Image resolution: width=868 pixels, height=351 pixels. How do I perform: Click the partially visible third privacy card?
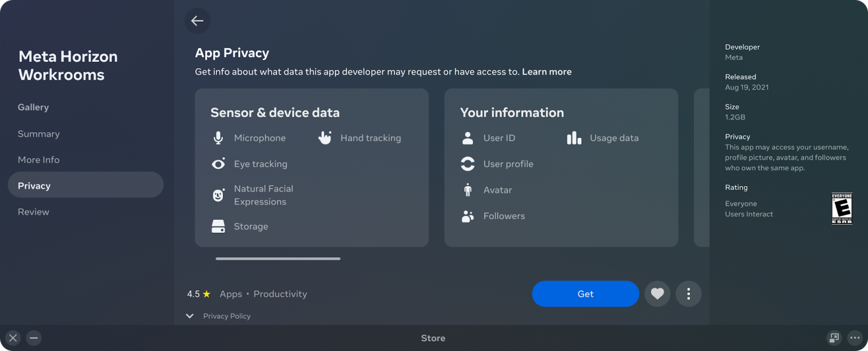[x=702, y=168]
